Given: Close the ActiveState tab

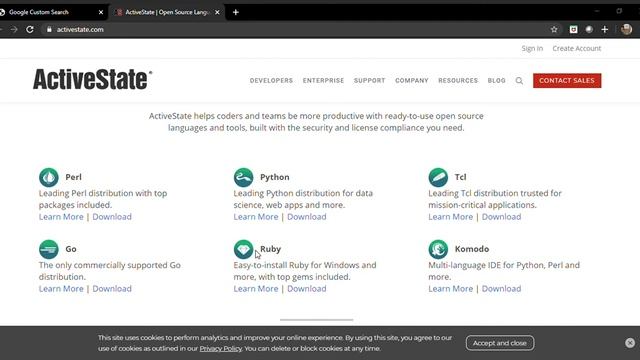Looking at the screenshot, I should pyautogui.click(x=217, y=12).
